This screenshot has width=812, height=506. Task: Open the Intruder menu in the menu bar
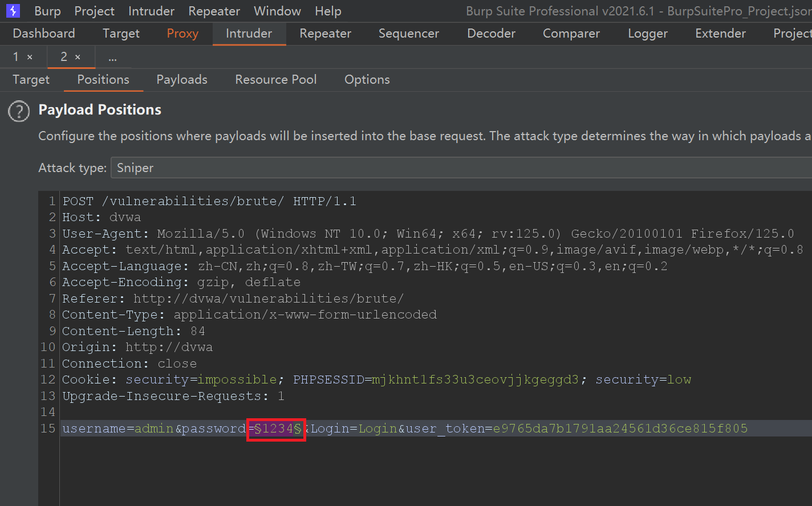(151, 11)
